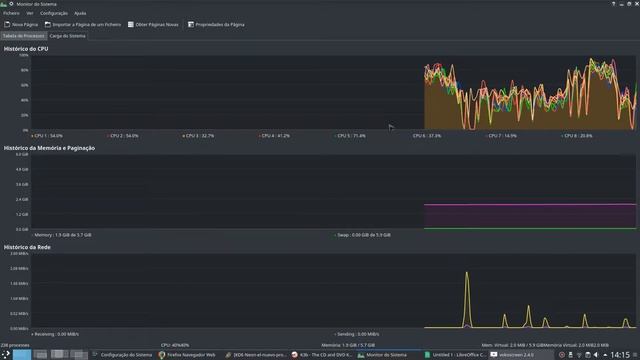Click the processos count in status bar
Screen dimensions: 640x360
(15, 345)
